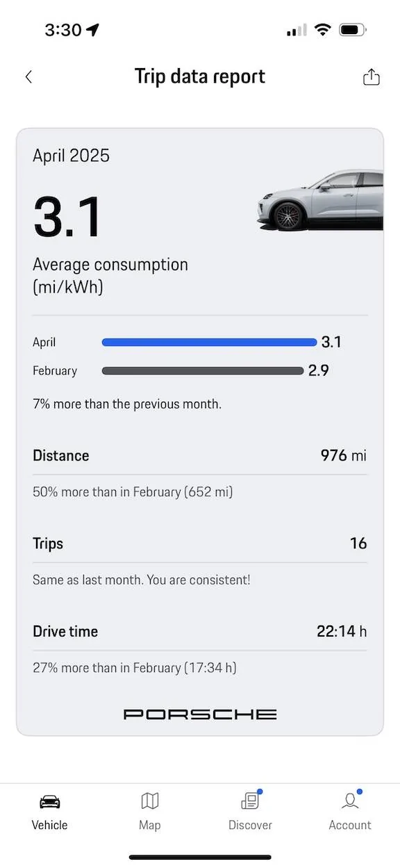The width and height of the screenshot is (400, 868).
Task: Open Account via the person icon
Action: [350, 801]
